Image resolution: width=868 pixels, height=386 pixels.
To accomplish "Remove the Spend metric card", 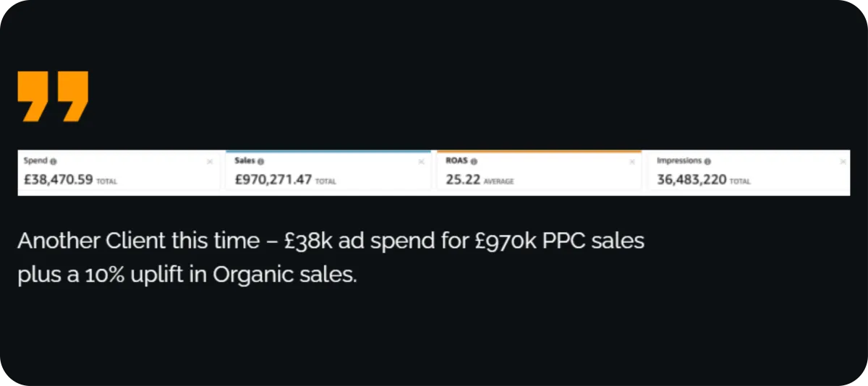I will [210, 162].
